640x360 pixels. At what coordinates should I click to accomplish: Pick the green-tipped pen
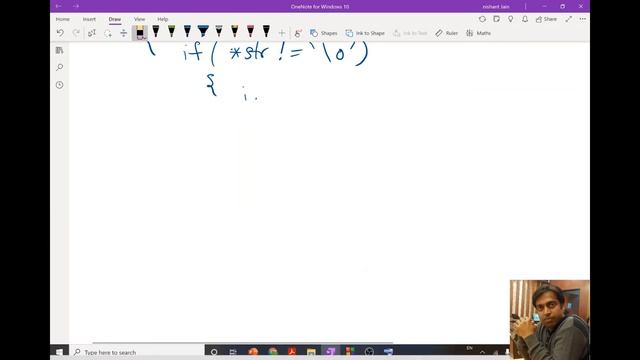tap(171, 31)
